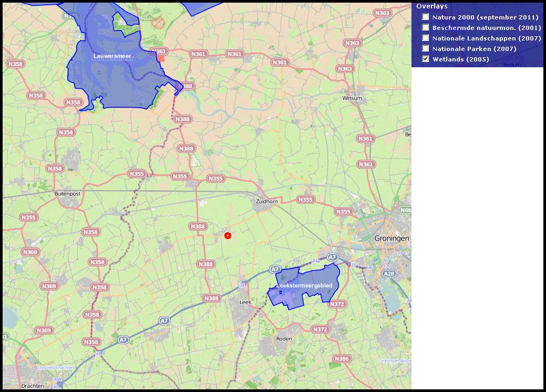Click the Groningen Airport label
The height and width of the screenshot is (392, 546).
point(394,361)
